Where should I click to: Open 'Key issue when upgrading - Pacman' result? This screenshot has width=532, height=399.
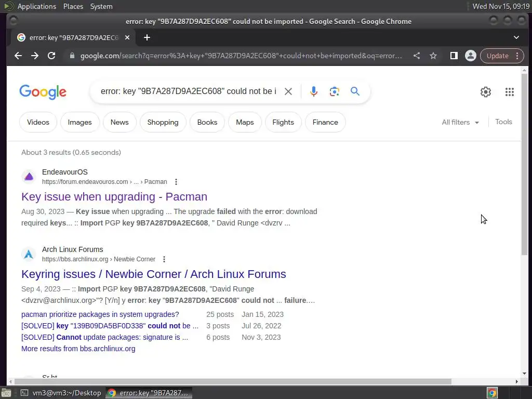pyautogui.click(x=114, y=197)
